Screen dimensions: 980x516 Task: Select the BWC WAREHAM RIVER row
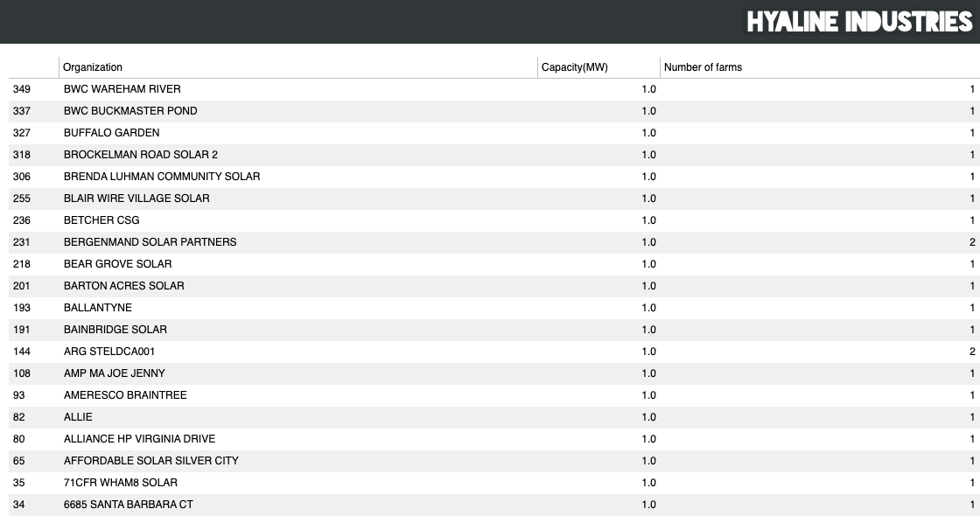pos(493,89)
